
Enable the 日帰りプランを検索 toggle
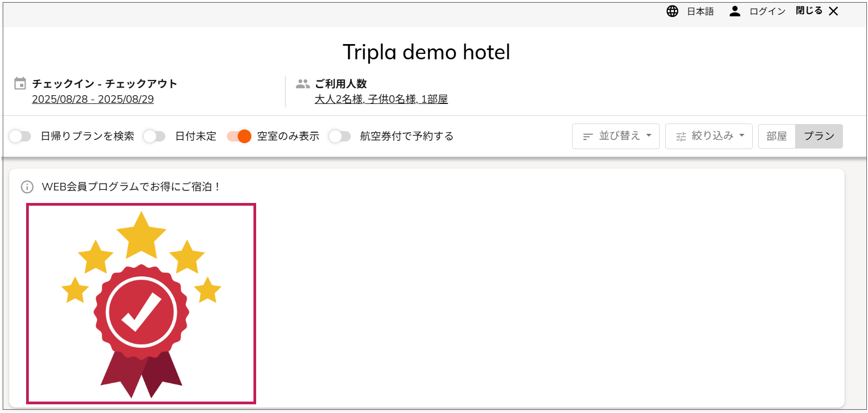tap(20, 136)
